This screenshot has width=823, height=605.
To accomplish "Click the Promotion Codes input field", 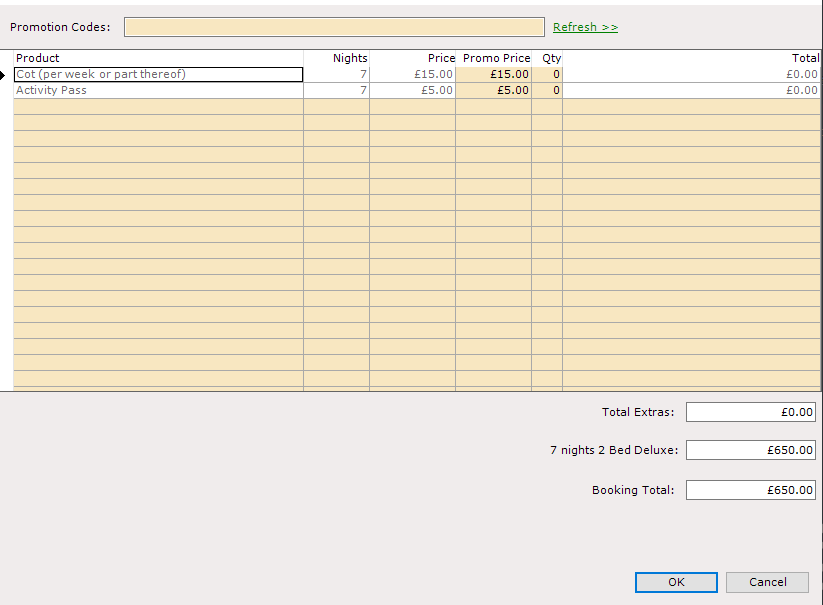I will point(334,27).
